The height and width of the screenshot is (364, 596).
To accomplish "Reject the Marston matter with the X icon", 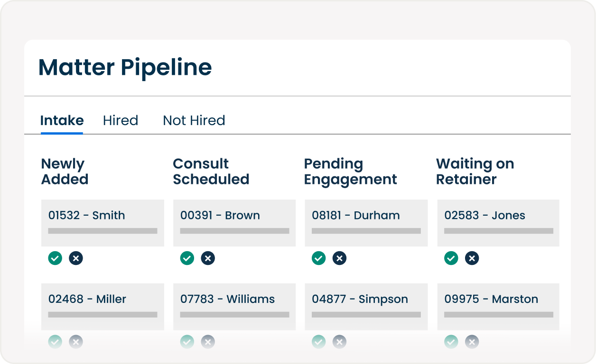I will 472,342.
